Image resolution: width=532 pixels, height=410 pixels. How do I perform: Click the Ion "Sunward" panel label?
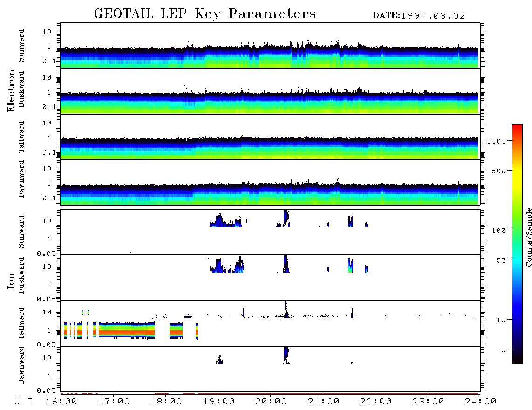[21, 232]
